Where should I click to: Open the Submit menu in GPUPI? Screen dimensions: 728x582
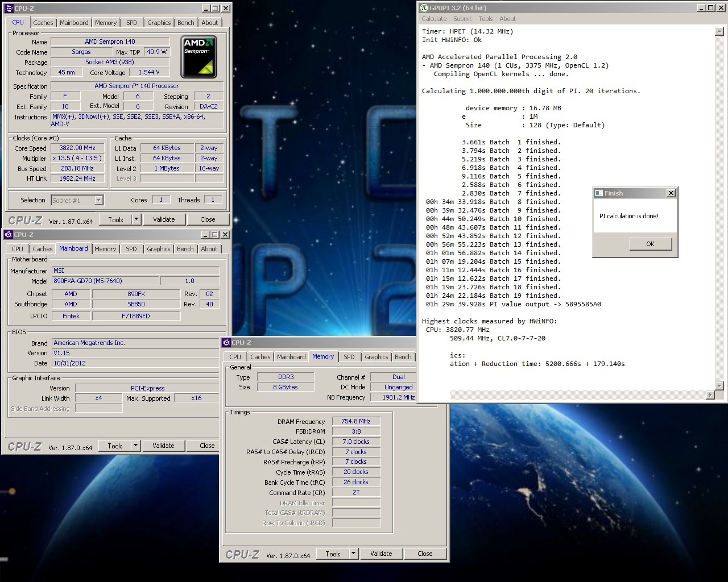(x=462, y=19)
